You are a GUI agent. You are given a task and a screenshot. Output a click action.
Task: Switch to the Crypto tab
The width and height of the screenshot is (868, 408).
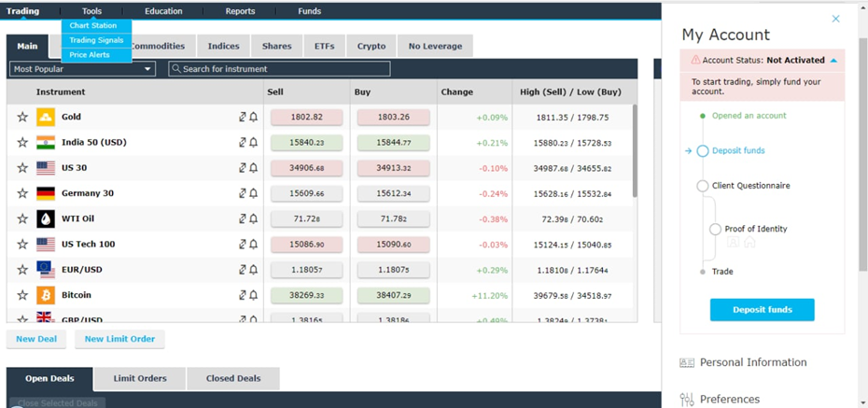(x=371, y=47)
